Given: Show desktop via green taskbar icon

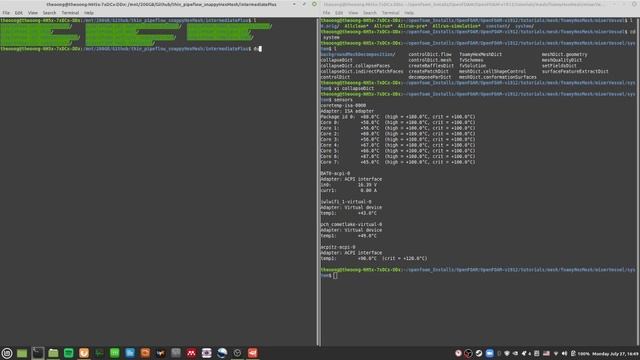Looking at the screenshot, I should coord(22,353).
